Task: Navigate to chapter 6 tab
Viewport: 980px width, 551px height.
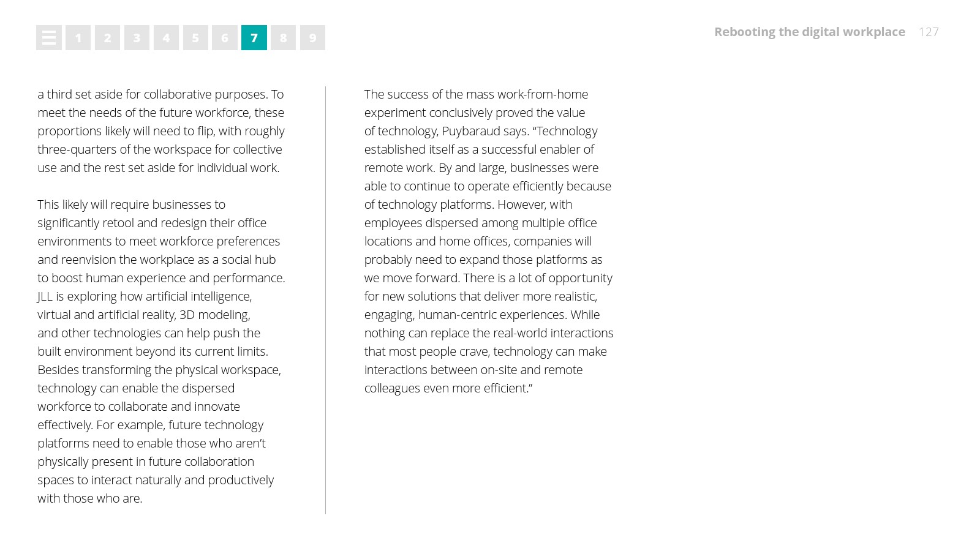Action: 225,38
